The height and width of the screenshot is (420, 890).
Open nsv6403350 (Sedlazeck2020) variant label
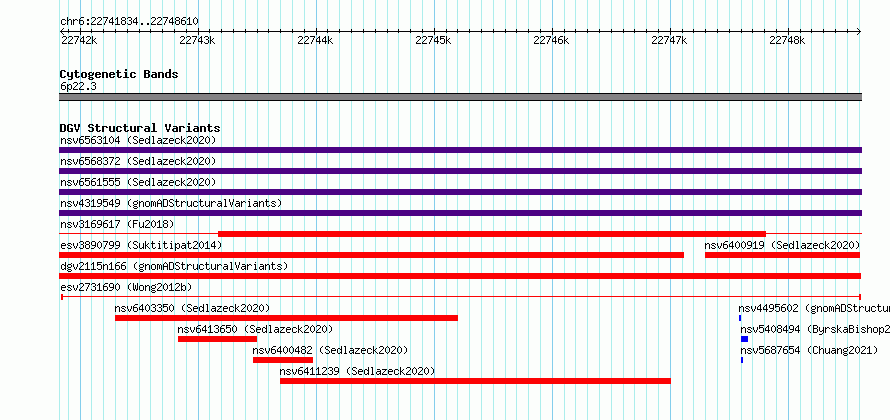point(192,308)
